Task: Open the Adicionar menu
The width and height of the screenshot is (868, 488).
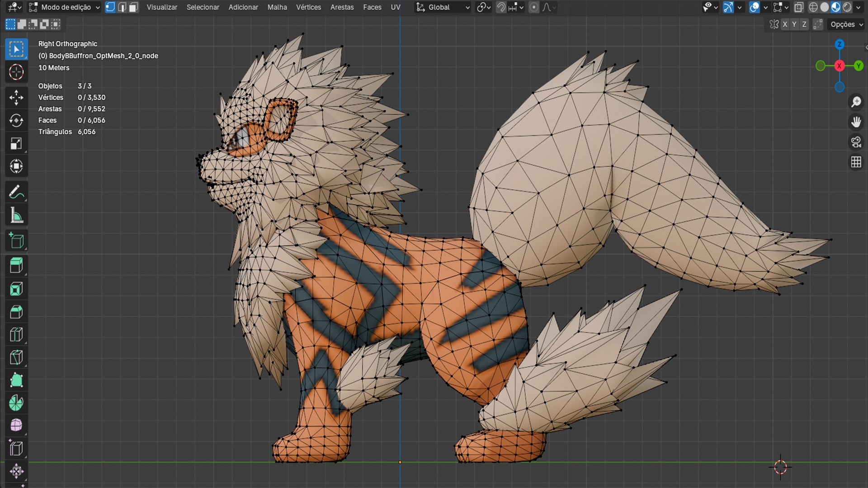Action: [243, 7]
